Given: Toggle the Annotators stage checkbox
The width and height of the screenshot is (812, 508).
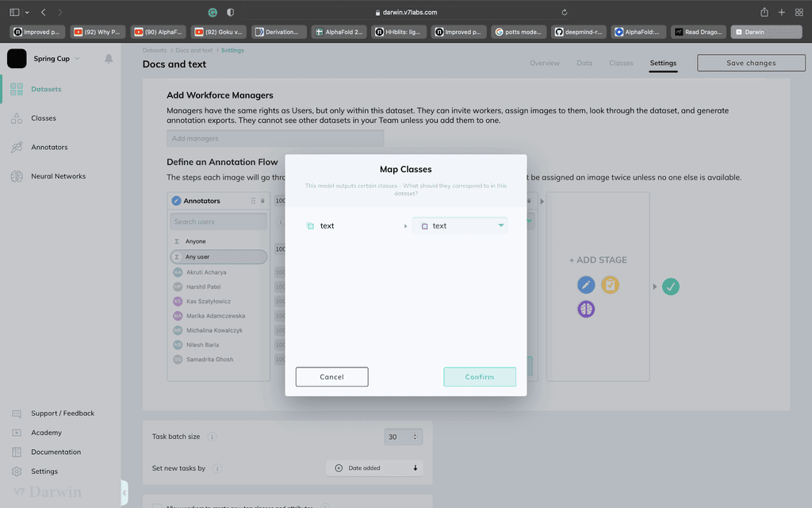Looking at the screenshot, I should (175, 200).
